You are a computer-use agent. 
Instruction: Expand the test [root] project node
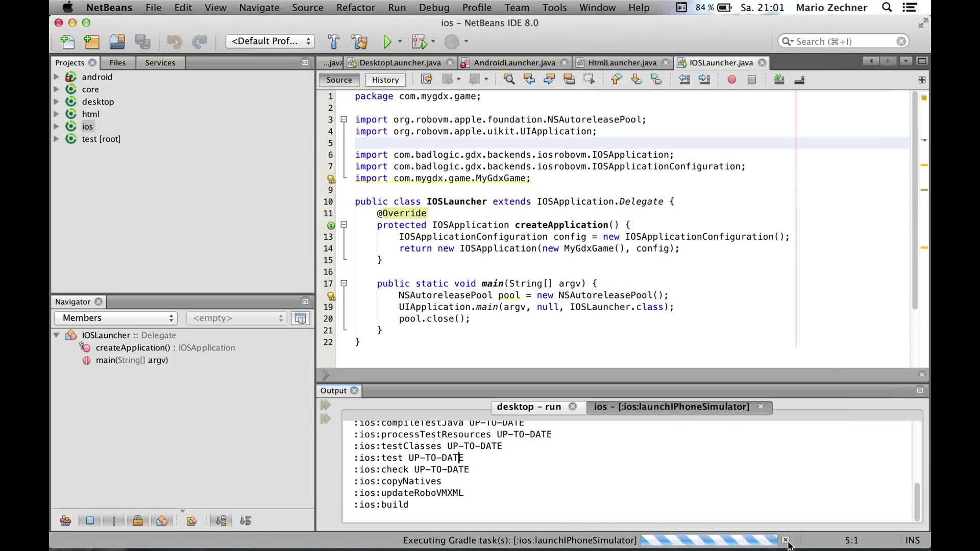tap(56, 139)
